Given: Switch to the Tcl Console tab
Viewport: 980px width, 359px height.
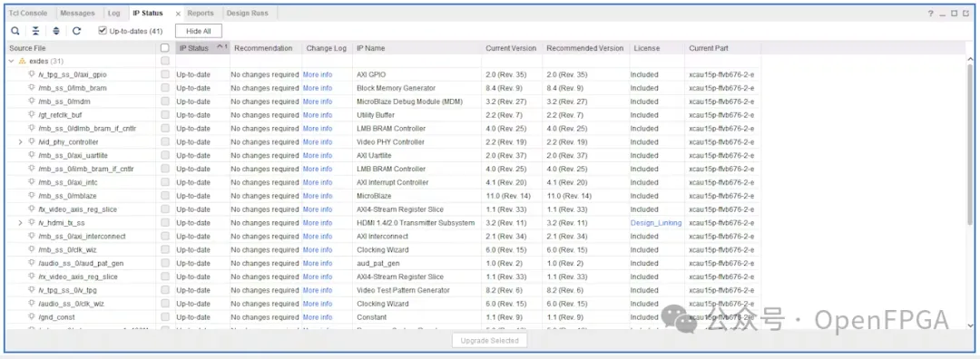Looking at the screenshot, I should (x=28, y=13).
